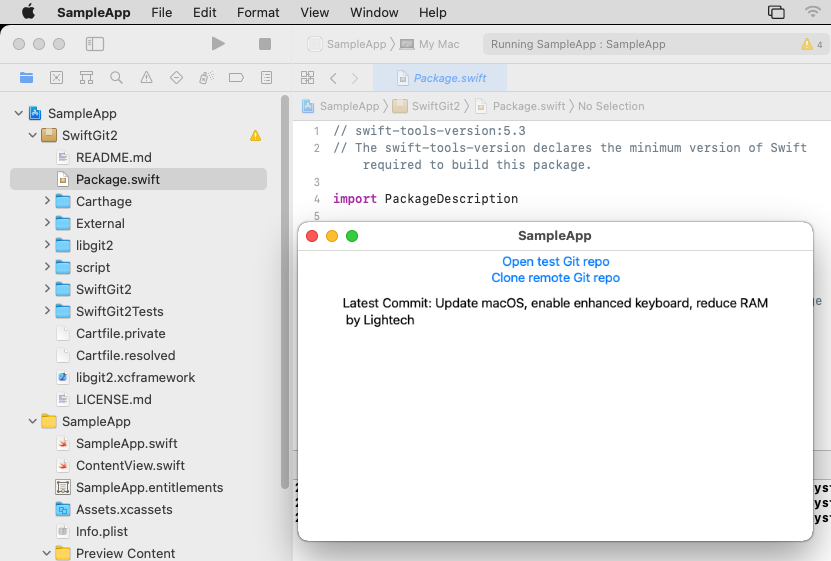
Task: Open the Apple menu
Action: pos(29,12)
